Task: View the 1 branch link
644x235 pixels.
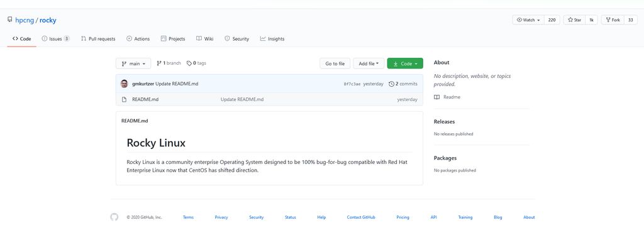Action: coord(169,63)
